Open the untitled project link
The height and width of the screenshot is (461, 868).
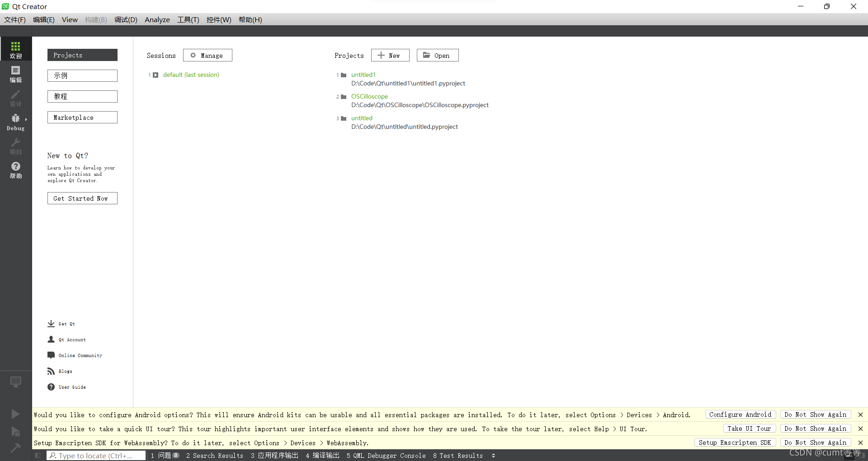tap(362, 118)
